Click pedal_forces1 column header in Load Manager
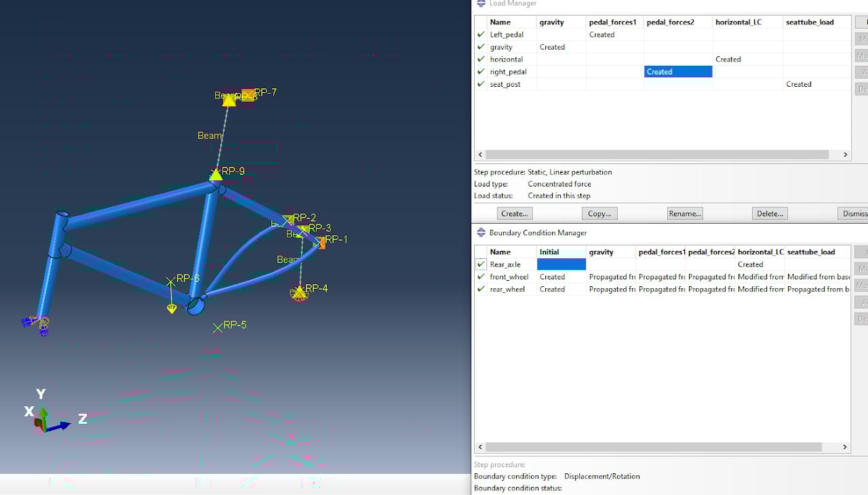Viewport: 868px width, 495px height. coord(614,22)
